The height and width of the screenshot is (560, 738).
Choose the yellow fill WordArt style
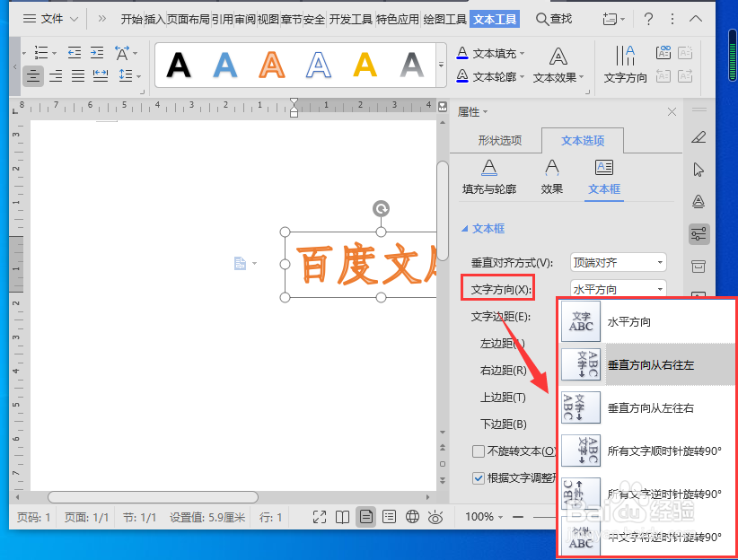(x=365, y=65)
